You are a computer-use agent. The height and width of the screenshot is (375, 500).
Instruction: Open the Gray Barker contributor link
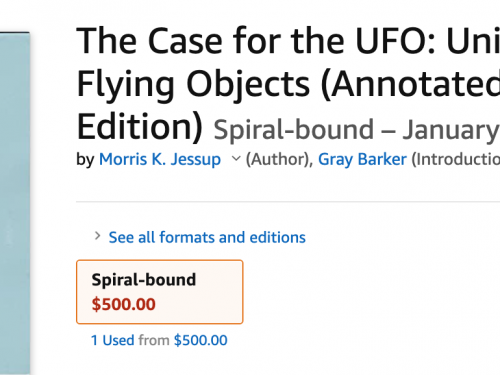click(x=362, y=159)
